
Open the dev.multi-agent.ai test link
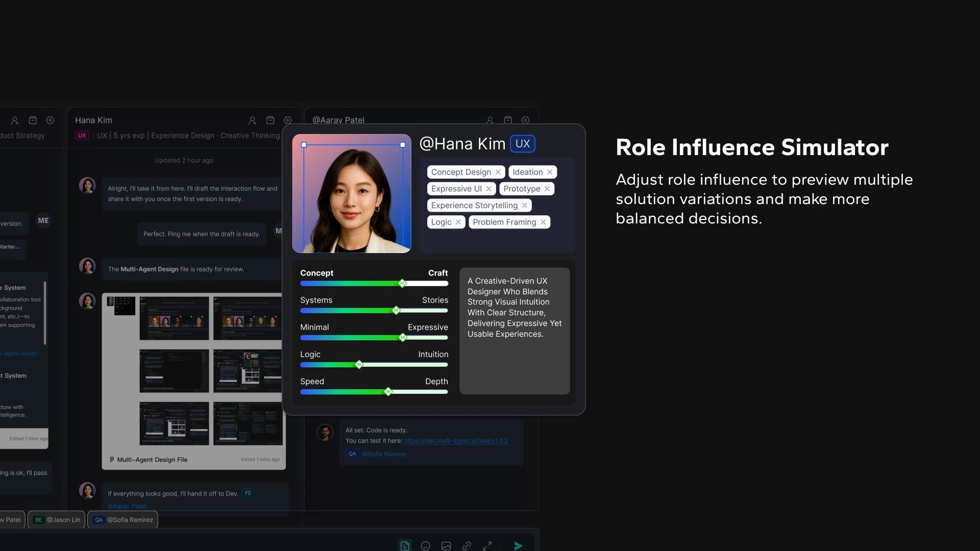point(456,441)
